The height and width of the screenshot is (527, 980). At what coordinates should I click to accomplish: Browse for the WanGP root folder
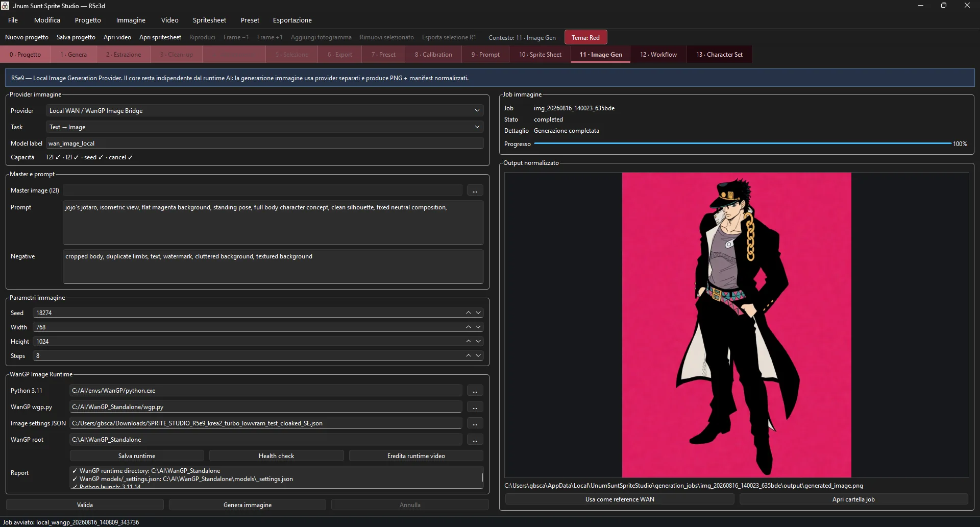pos(475,440)
